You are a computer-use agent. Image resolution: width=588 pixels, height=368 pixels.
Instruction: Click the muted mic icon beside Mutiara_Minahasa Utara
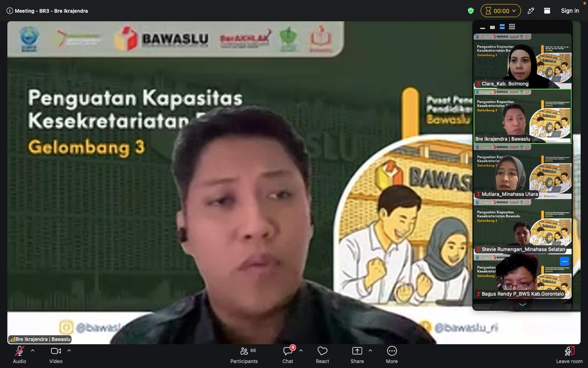tap(478, 194)
